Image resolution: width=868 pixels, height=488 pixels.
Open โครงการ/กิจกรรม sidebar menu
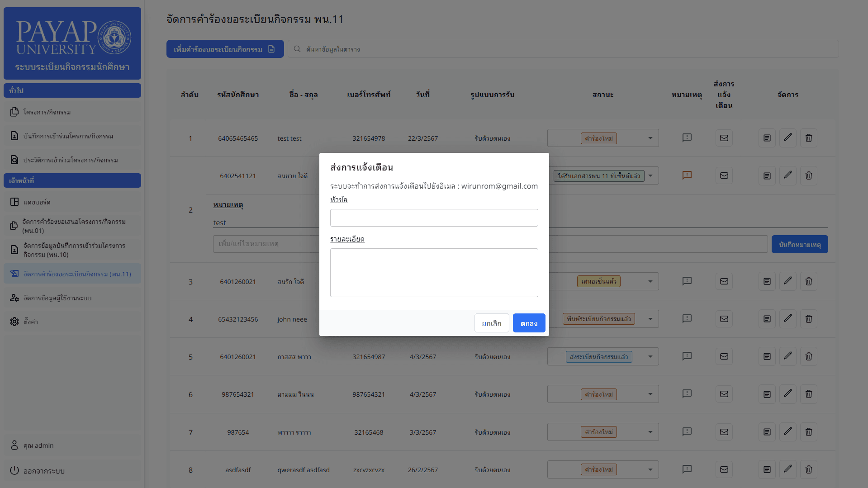72,112
